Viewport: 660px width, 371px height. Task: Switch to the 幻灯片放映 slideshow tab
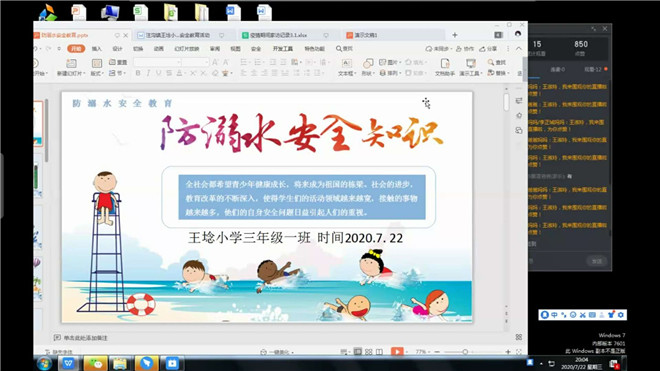pyautogui.click(x=186, y=49)
